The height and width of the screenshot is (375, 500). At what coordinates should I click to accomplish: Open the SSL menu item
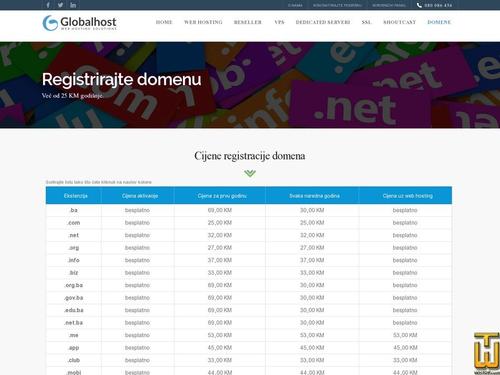[366, 22]
